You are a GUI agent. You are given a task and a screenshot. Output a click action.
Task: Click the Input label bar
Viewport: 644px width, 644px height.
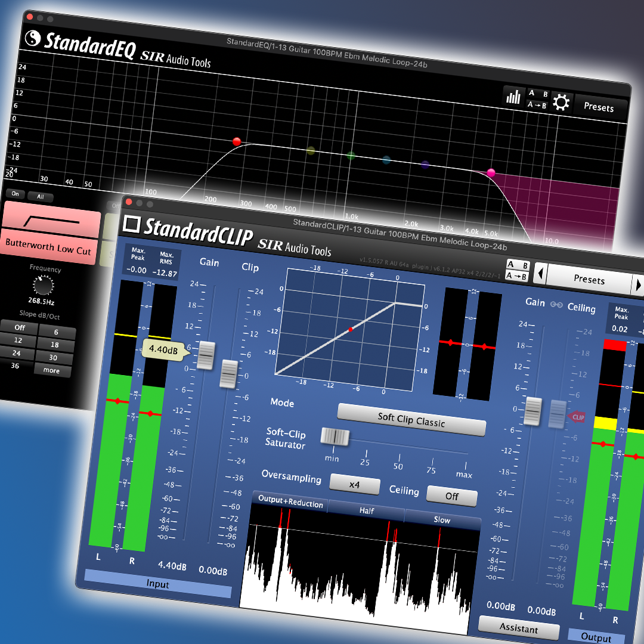[157, 584]
